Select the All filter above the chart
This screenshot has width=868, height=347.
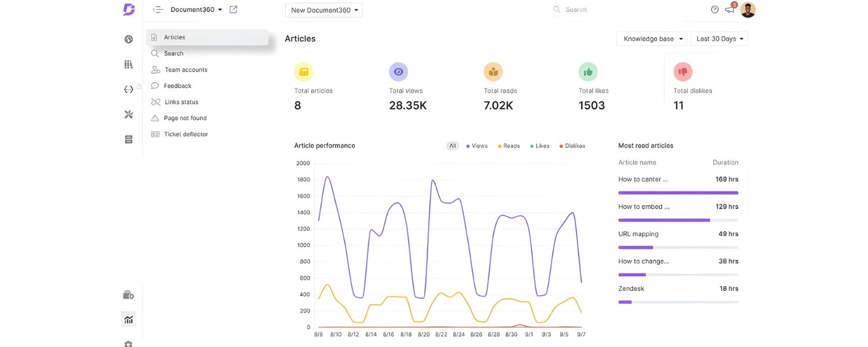pyautogui.click(x=452, y=145)
